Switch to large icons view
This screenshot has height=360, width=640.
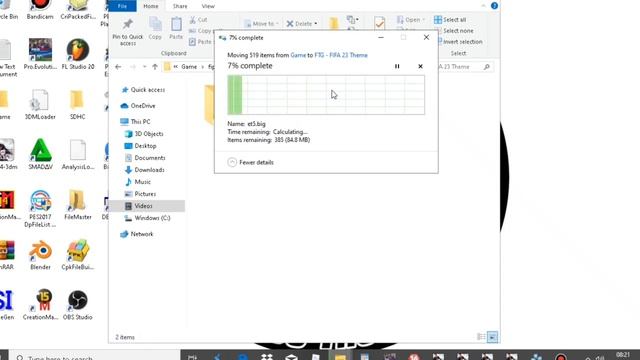[x=492, y=337]
